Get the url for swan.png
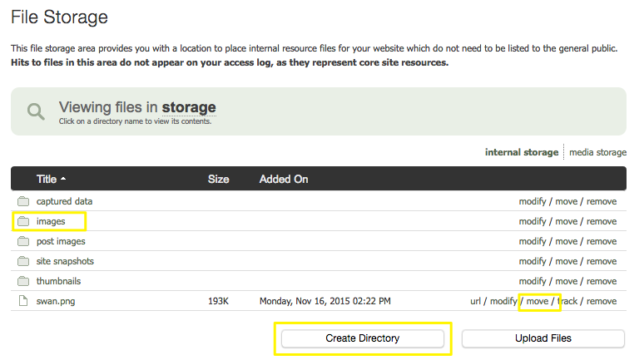The width and height of the screenshot is (644, 360). click(x=476, y=301)
